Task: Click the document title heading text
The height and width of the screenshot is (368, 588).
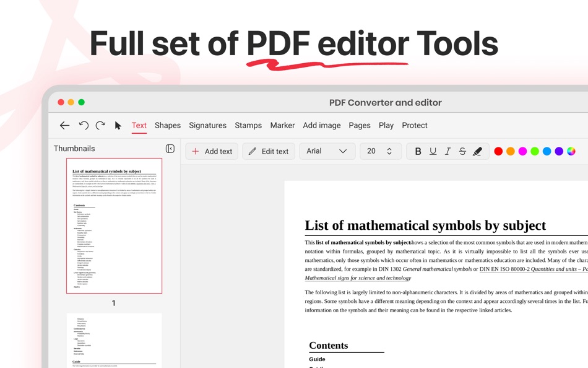Action: tap(425, 226)
